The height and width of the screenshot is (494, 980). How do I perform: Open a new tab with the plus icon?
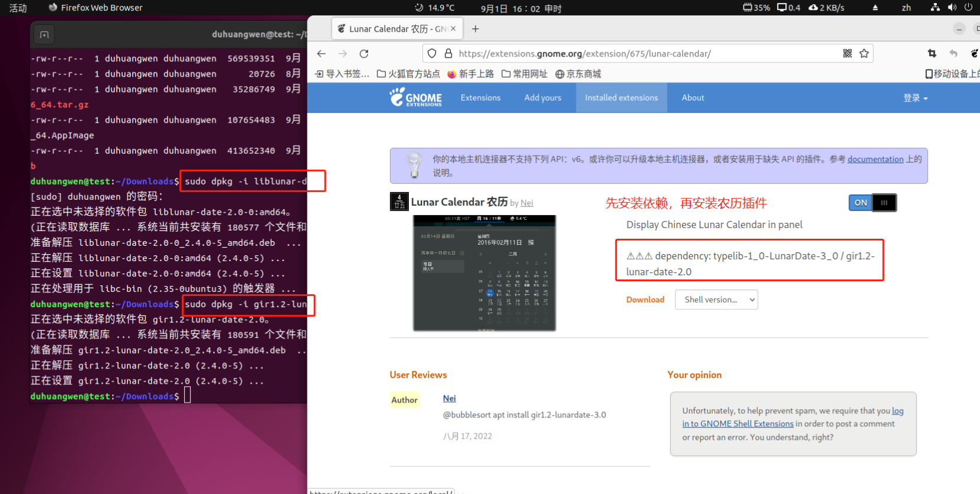pos(476,29)
